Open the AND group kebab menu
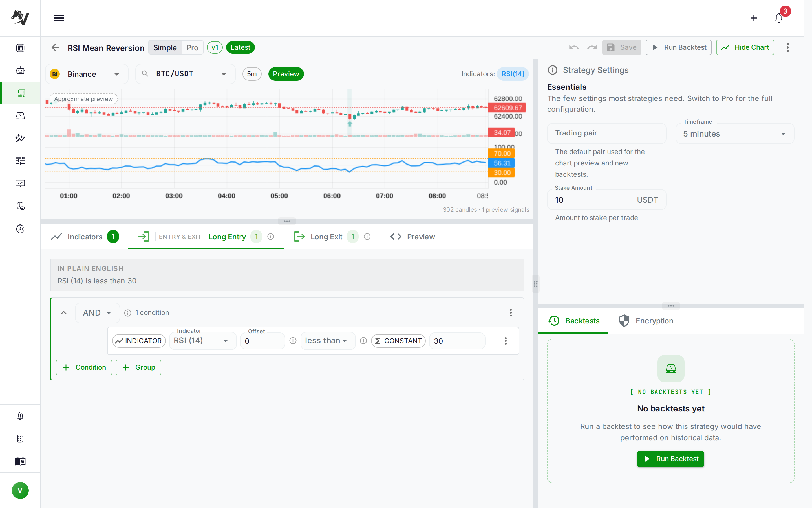 (511, 313)
